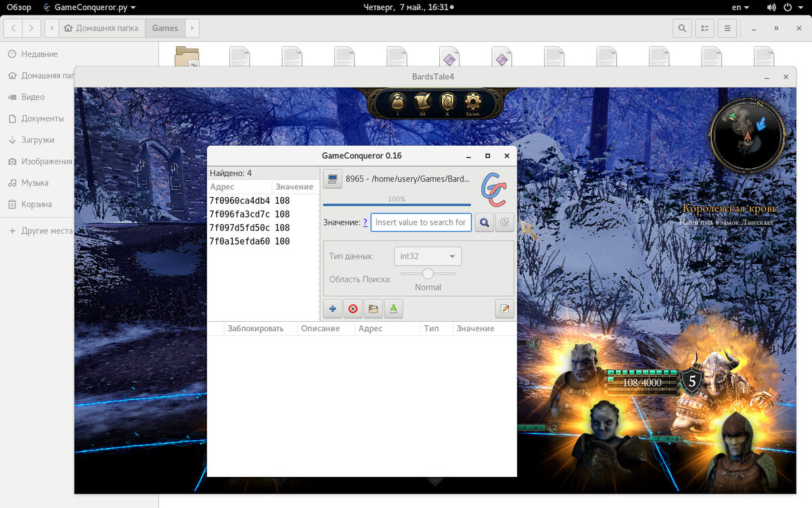Image resolution: width=812 pixels, height=508 pixels.
Task: Click the Games path breadcrumb button
Action: click(x=165, y=28)
